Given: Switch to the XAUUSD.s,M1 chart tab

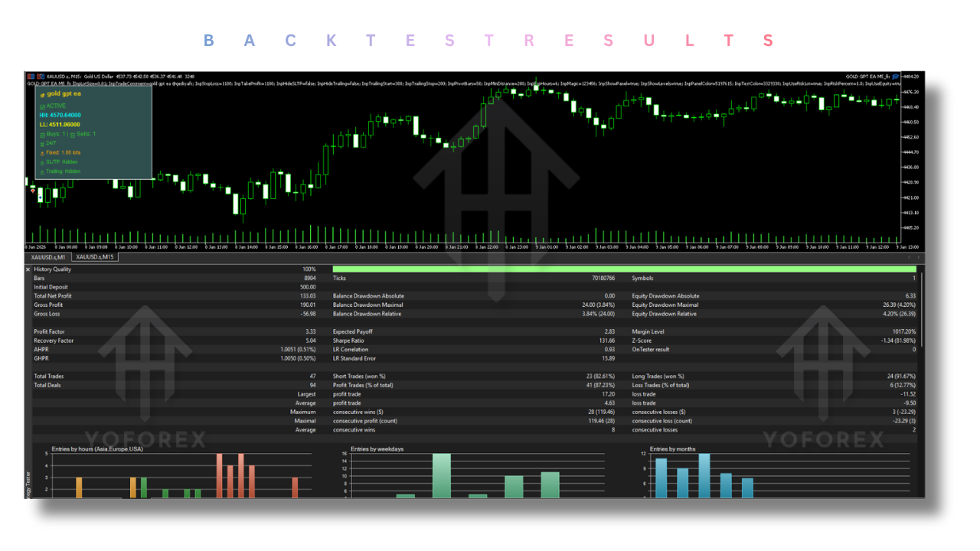Looking at the screenshot, I should click(48, 257).
